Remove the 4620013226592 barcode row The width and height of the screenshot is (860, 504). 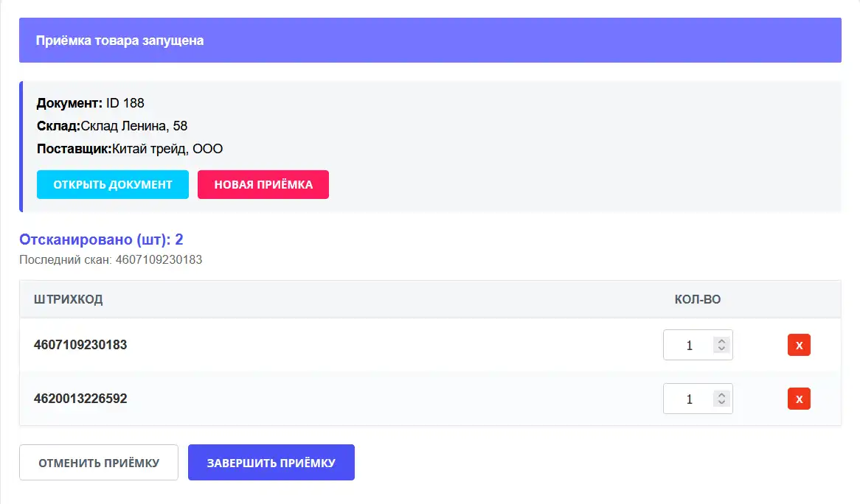click(x=799, y=399)
